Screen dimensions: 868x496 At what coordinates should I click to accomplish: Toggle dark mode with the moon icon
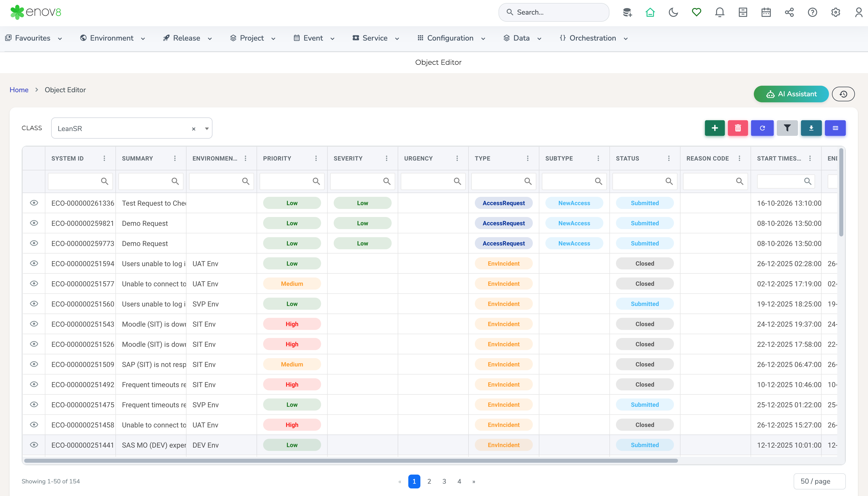click(673, 13)
